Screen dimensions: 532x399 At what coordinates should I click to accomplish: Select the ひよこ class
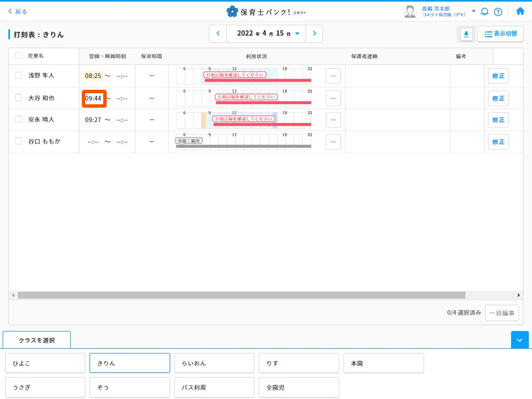click(x=45, y=363)
